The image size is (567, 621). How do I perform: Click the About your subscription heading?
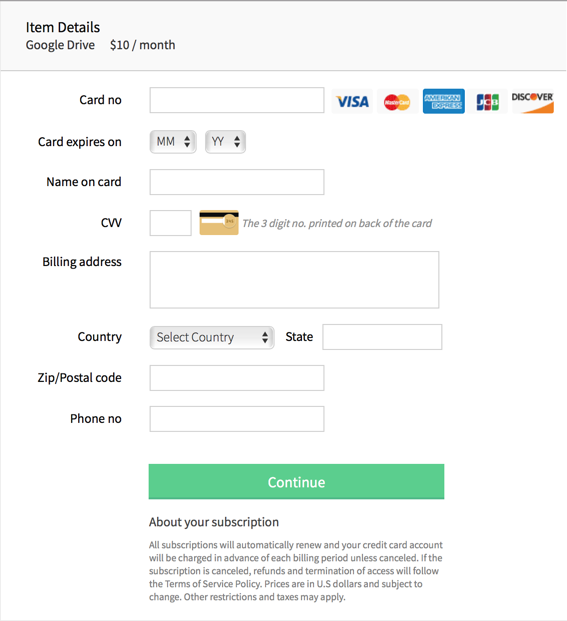tap(214, 522)
